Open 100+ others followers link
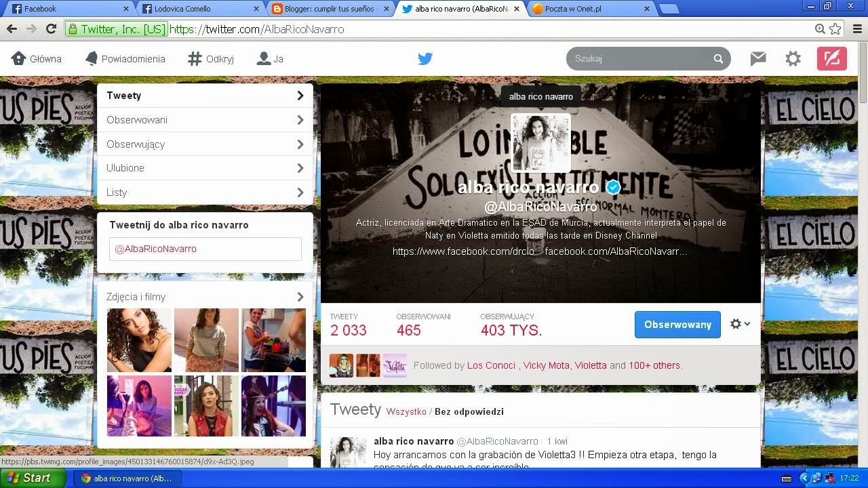 pos(654,365)
